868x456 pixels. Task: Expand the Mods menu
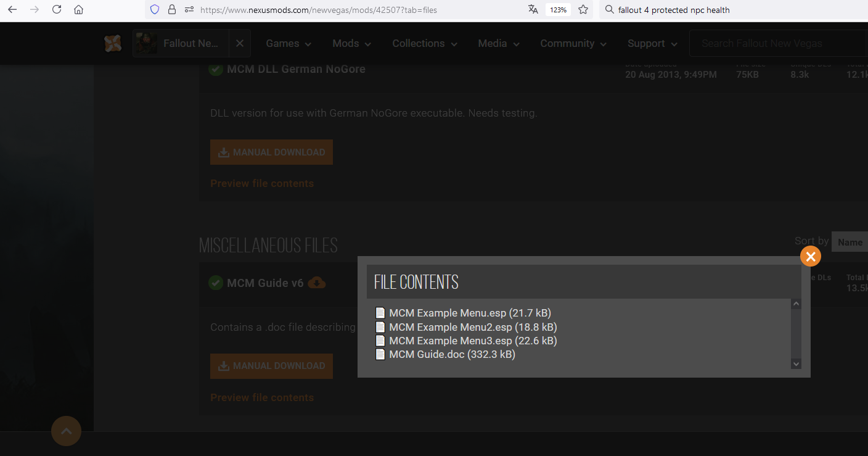tap(352, 43)
